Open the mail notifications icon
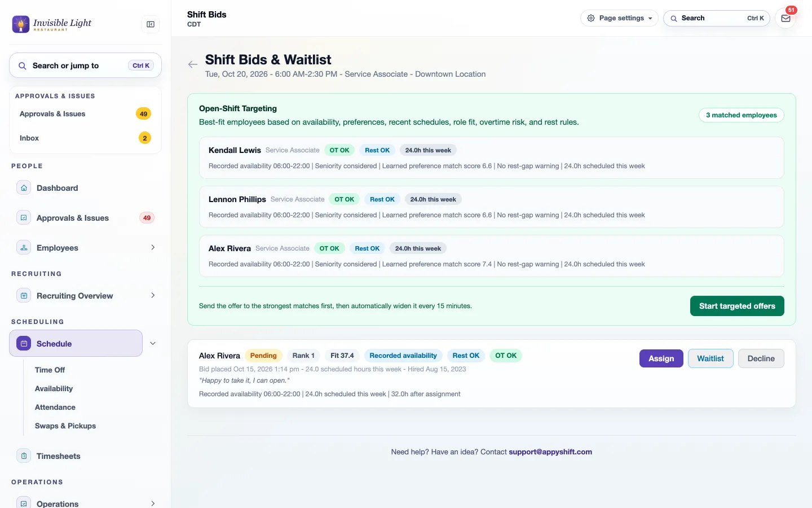812x508 pixels. click(785, 18)
